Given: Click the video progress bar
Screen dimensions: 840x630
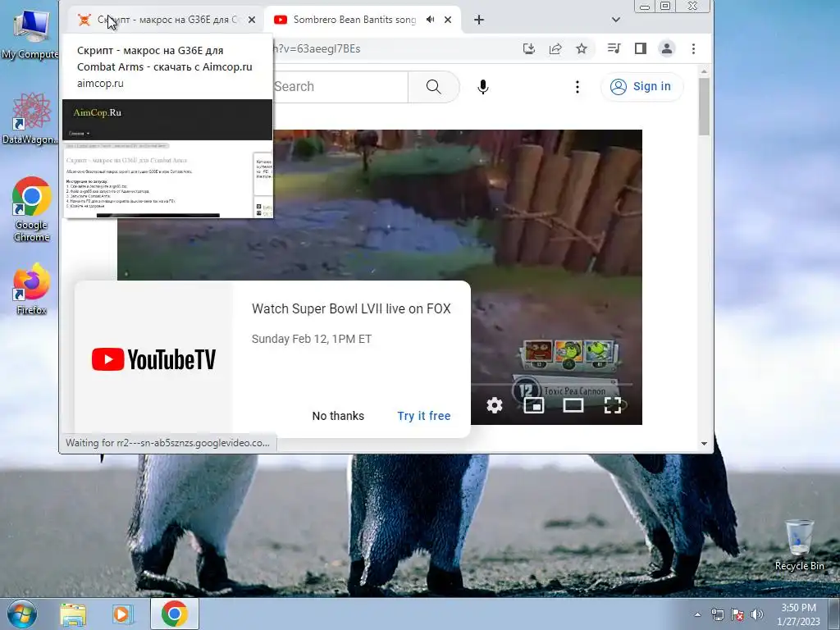Looking at the screenshot, I should [x=552, y=384].
